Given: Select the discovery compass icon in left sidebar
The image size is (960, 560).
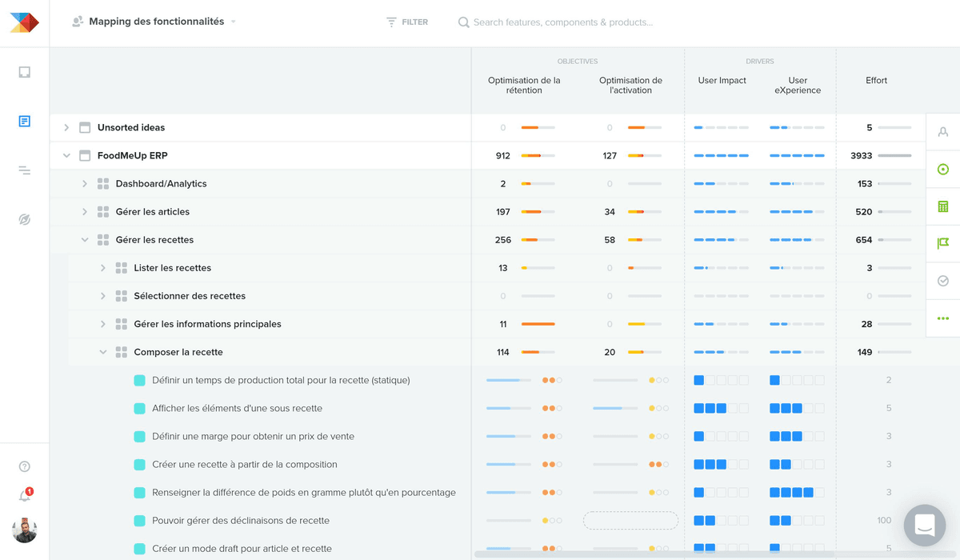Looking at the screenshot, I should pyautogui.click(x=24, y=218).
